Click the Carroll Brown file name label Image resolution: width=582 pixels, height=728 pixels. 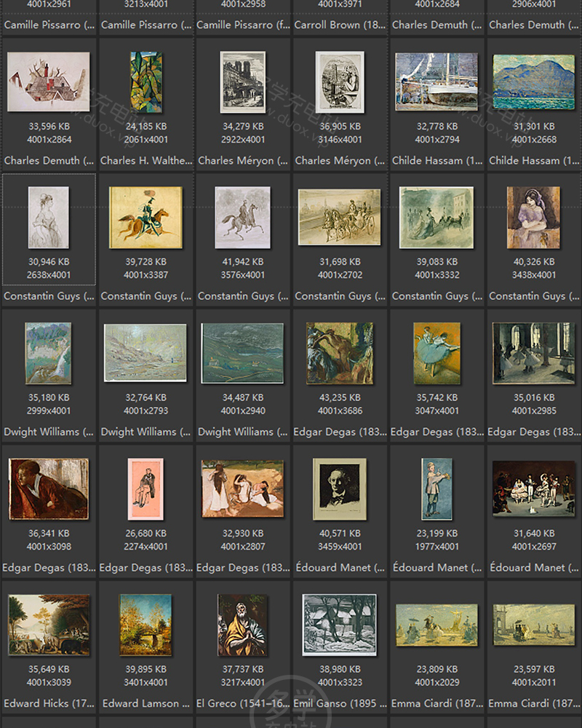pos(340,25)
